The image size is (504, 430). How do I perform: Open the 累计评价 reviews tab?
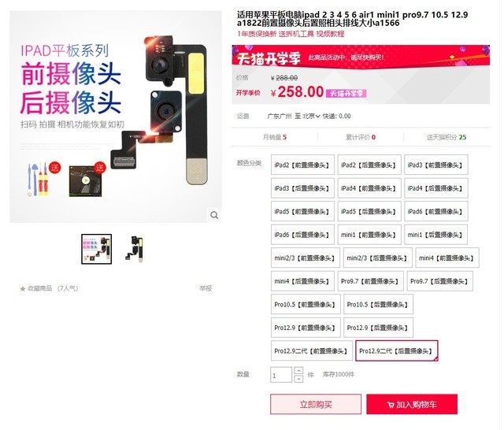pos(361,137)
